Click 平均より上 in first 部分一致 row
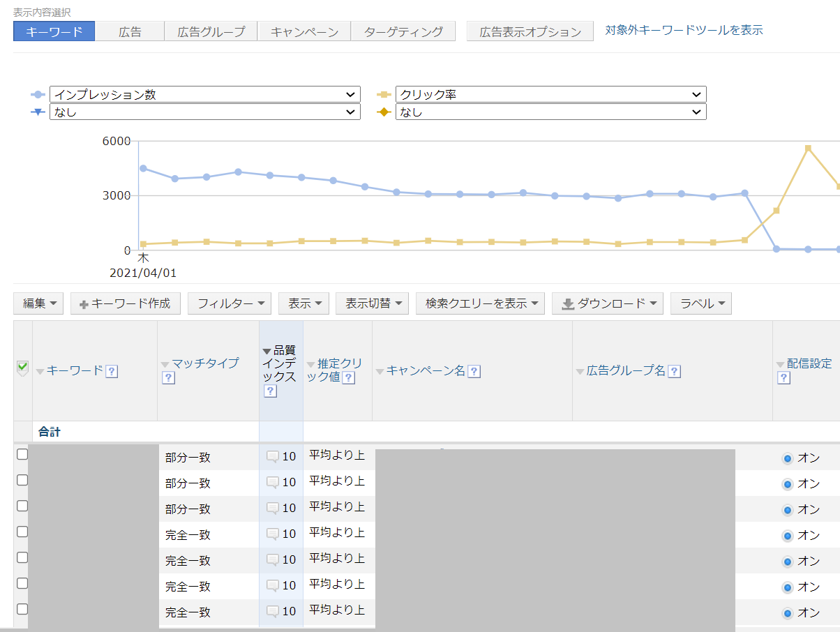This screenshot has height=632, width=840. [337, 456]
